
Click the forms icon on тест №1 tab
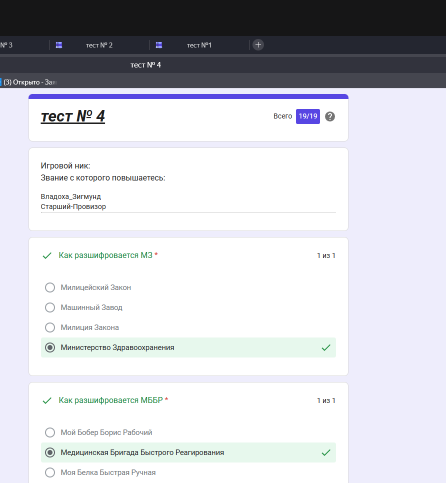coord(159,45)
